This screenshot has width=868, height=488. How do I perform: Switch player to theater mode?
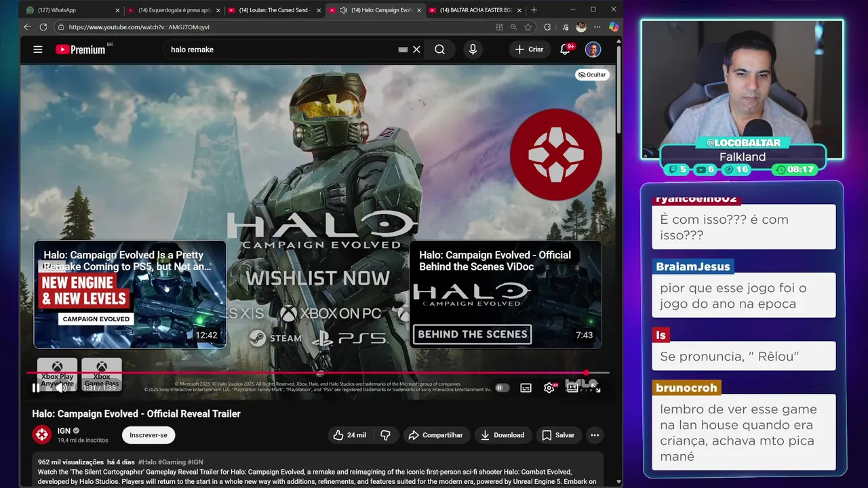tap(572, 388)
